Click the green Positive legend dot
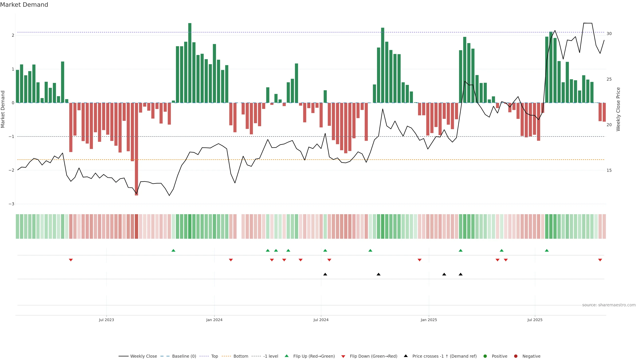The image size is (644, 362). pos(485,356)
